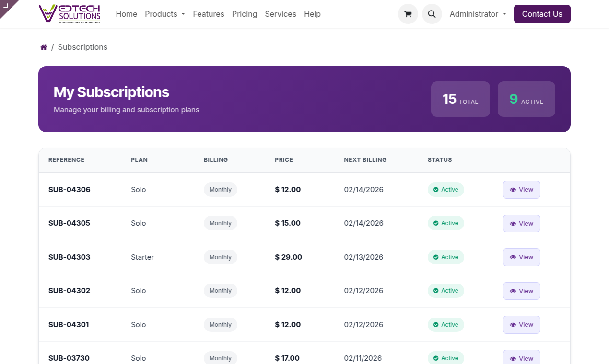Image resolution: width=609 pixels, height=364 pixels.
Task: Select reference SUB-04305
Action: coord(70,223)
